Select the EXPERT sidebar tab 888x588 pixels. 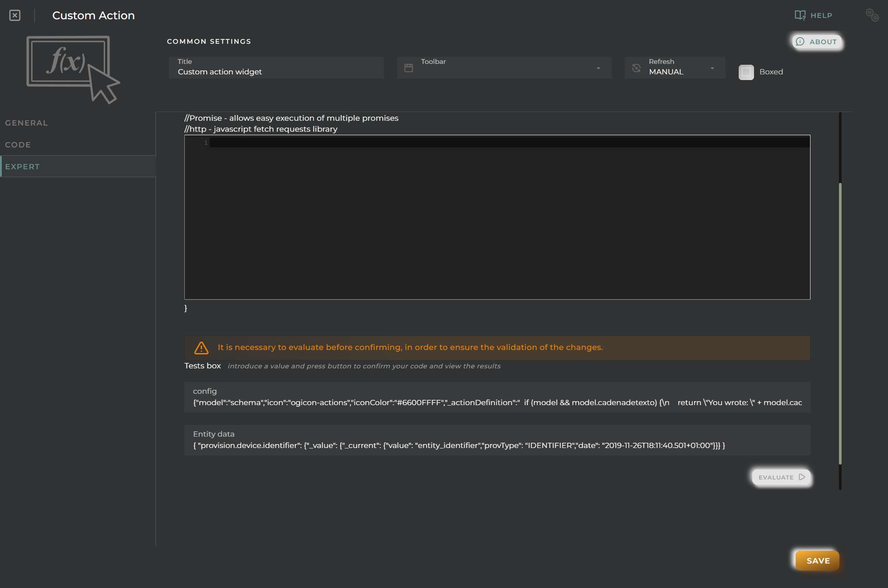22,166
